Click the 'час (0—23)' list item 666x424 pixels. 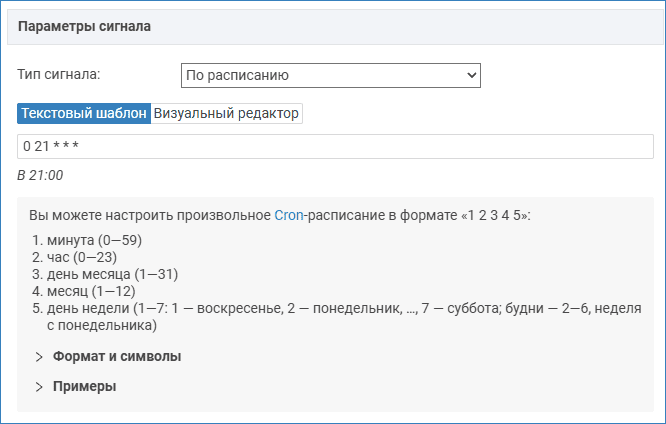82,257
